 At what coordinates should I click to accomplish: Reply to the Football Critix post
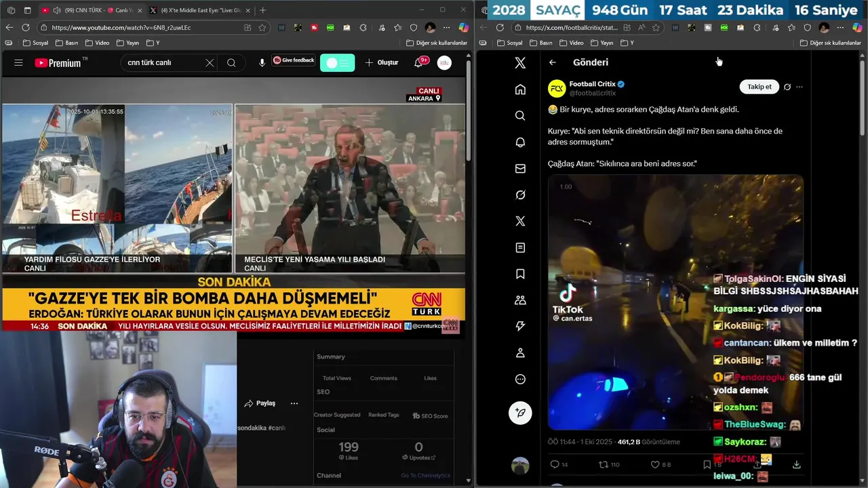tap(559, 464)
